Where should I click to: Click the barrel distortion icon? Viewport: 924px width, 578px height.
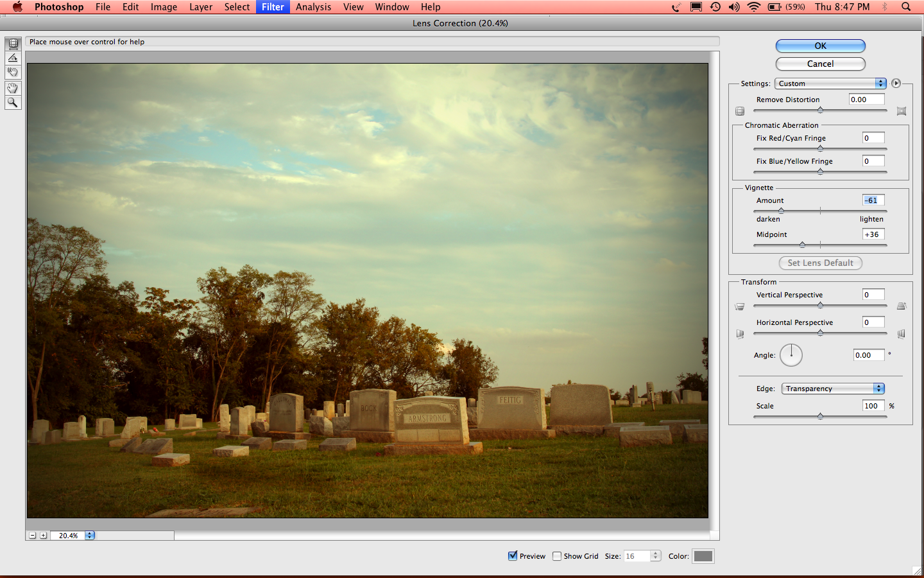coord(740,111)
